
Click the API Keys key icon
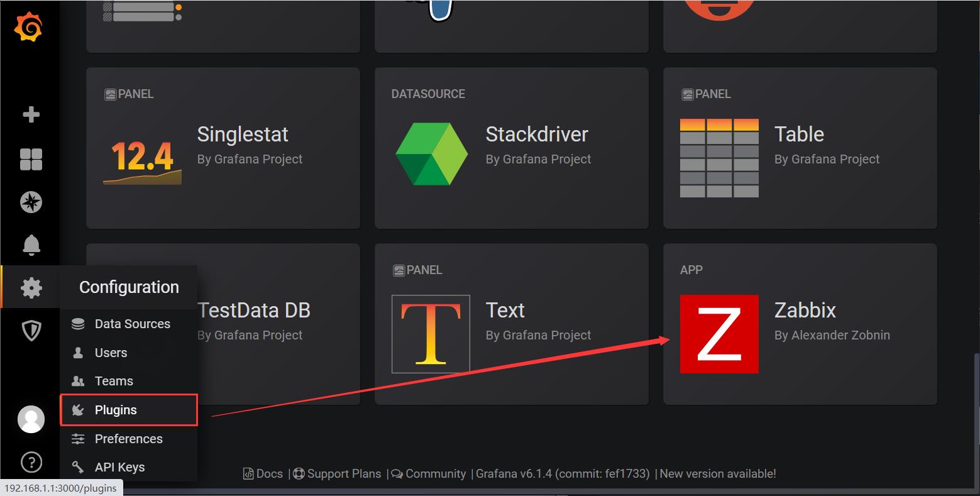point(78,467)
